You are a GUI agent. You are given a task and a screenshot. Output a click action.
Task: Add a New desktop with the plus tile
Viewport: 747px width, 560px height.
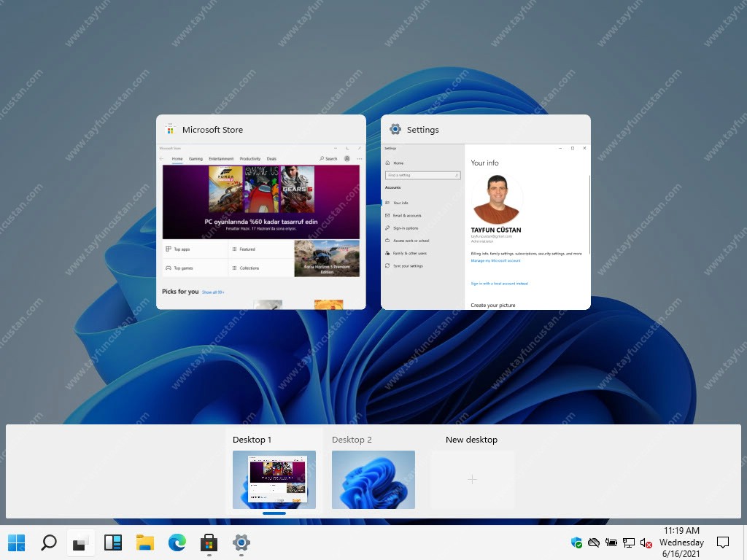click(x=472, y=480)
